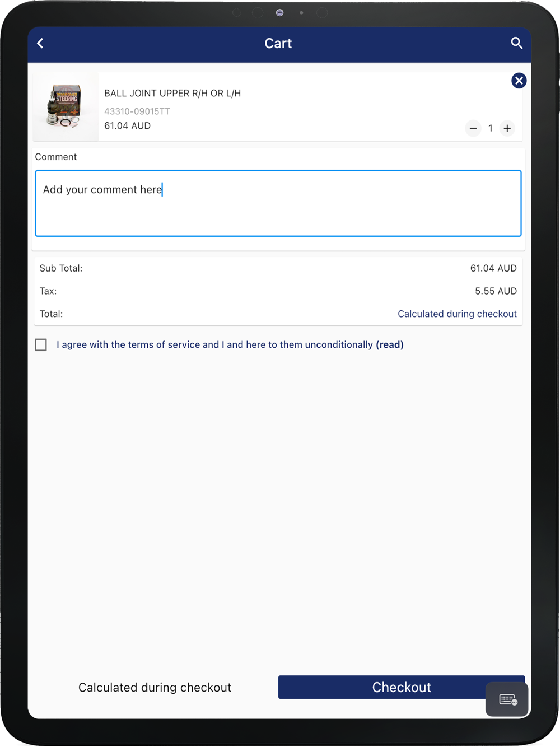560x747 pixels.
Task: Click the tax amount '5.55 AUD'
Action: pos(496,291)
